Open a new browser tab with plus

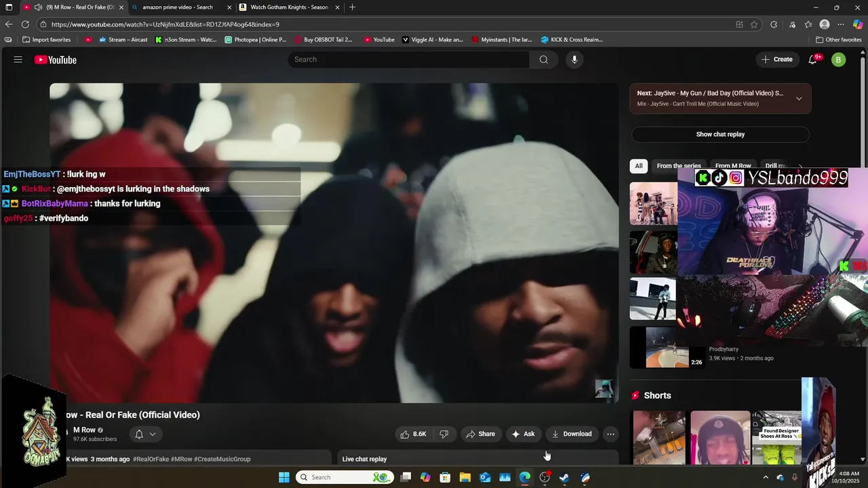tap(352, 7)
